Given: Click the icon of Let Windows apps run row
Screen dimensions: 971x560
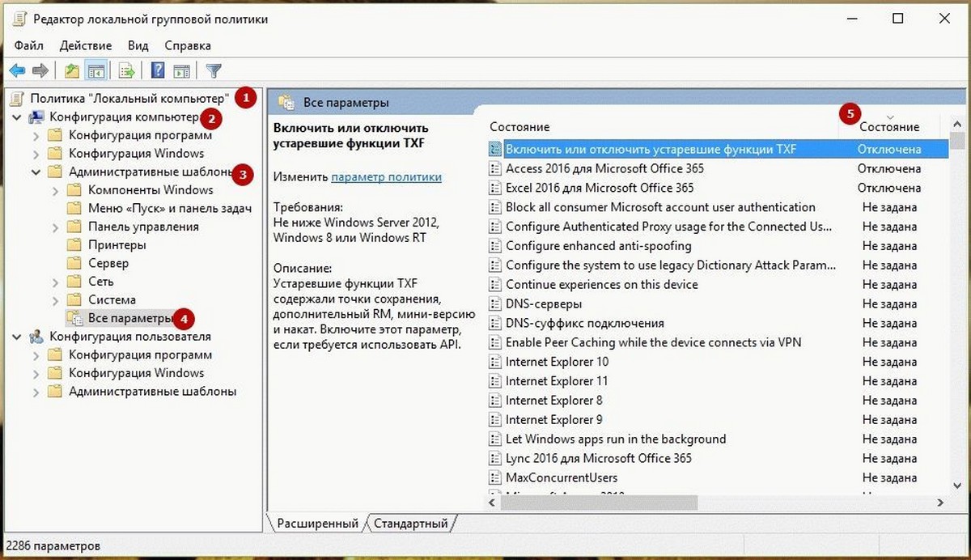Looking at the screenshot, I should tap(495, 439).
